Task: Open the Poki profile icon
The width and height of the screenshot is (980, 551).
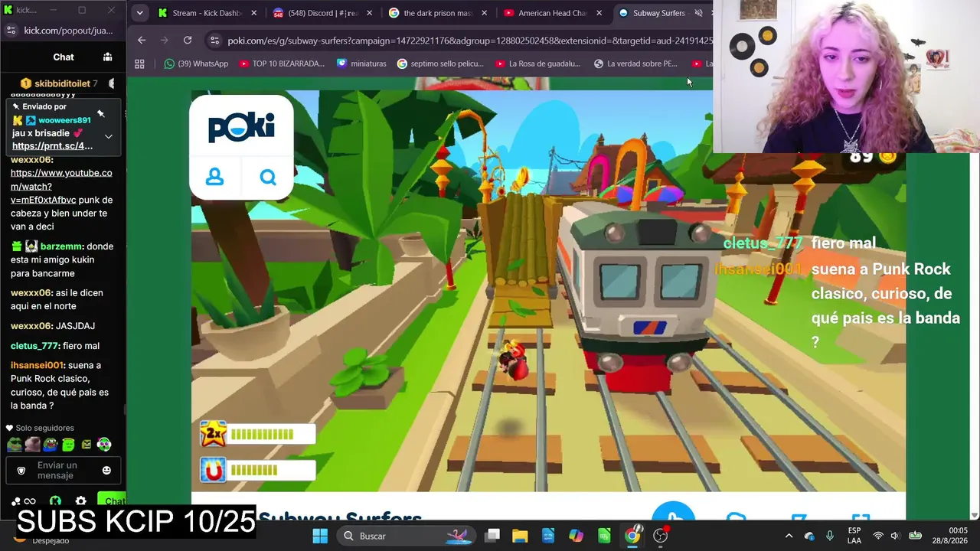Action: 215,178
